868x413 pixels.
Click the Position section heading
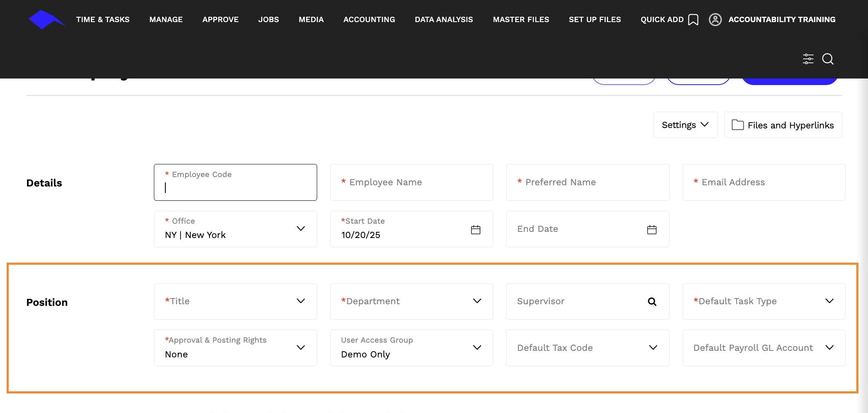coord(47,302)
